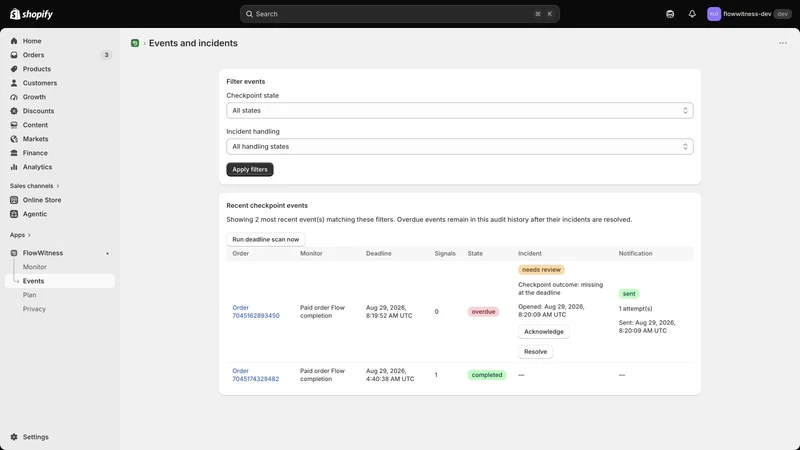Click the Growth icon
The width and height of the screenshot is (800, 450).
click(x=14, y=97)
